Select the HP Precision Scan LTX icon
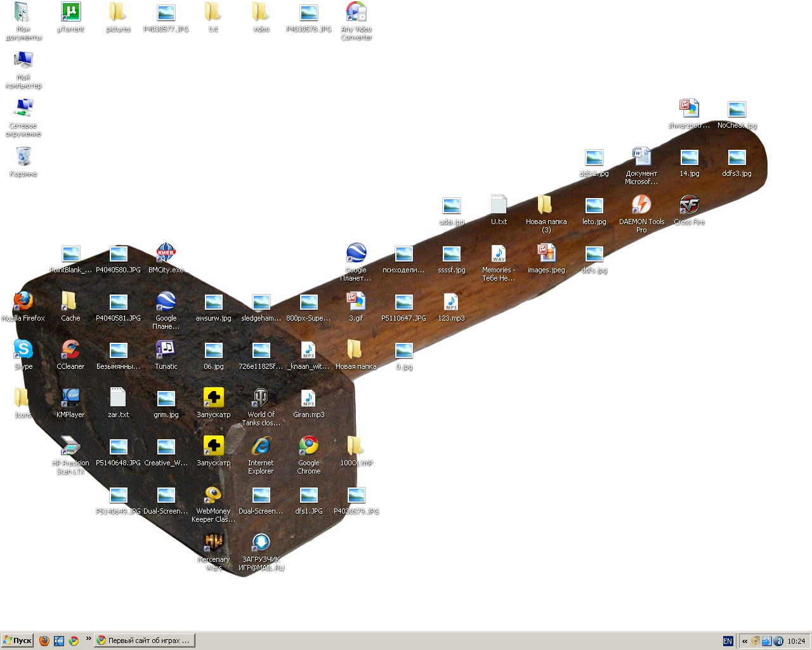Screen dimensions: 812x650 70,456
